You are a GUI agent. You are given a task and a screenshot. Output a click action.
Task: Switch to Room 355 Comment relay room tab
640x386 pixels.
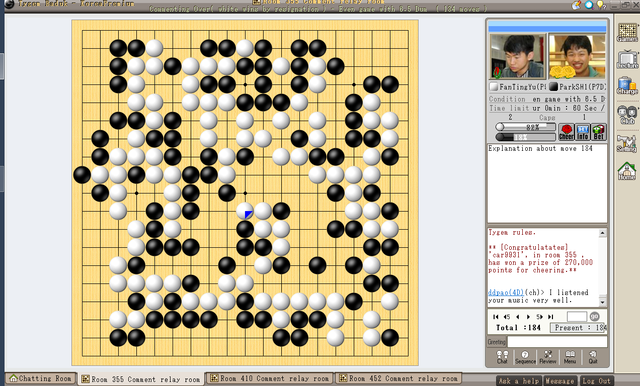[x=141, y=379]
